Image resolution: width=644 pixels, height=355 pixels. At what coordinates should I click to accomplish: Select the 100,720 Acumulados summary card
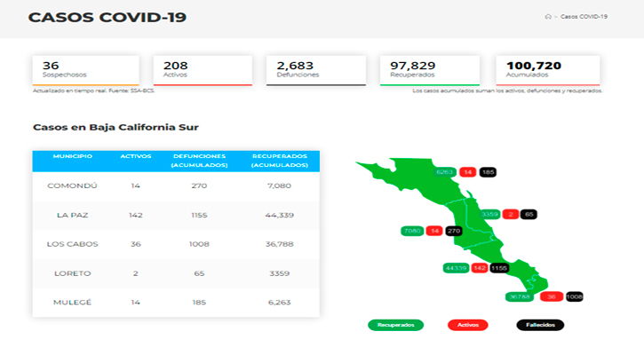pos(548,71)
